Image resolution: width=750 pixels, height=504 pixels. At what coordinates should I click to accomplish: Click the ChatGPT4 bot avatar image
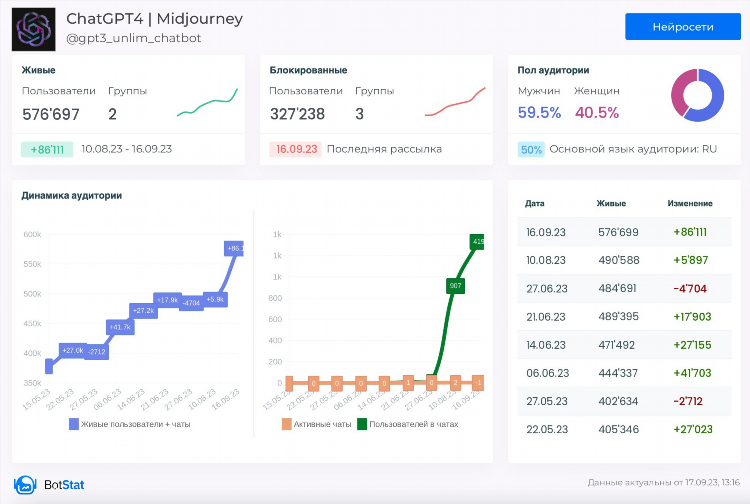(33, 29)
